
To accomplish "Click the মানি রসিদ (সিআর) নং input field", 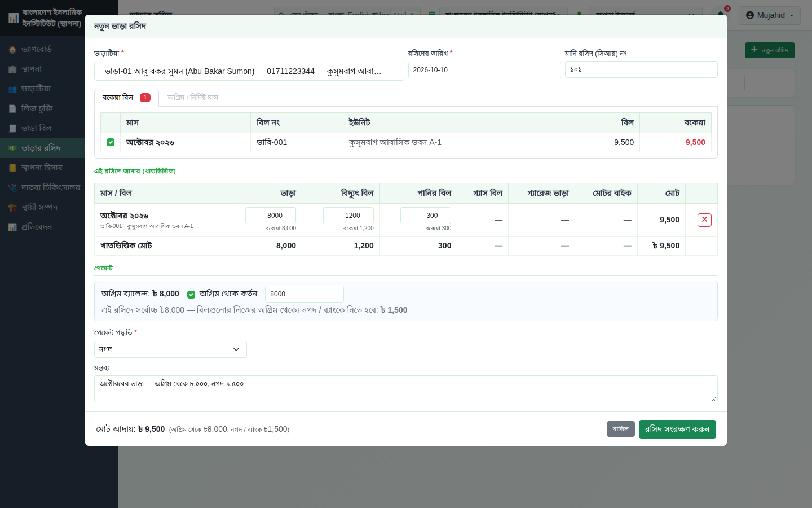I will [641, 69].
